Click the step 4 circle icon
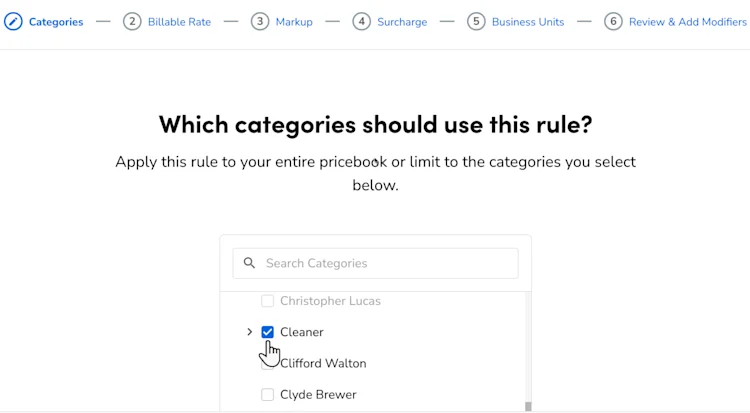Viewport: 750px width, 413px height. (x=362, y=22)
